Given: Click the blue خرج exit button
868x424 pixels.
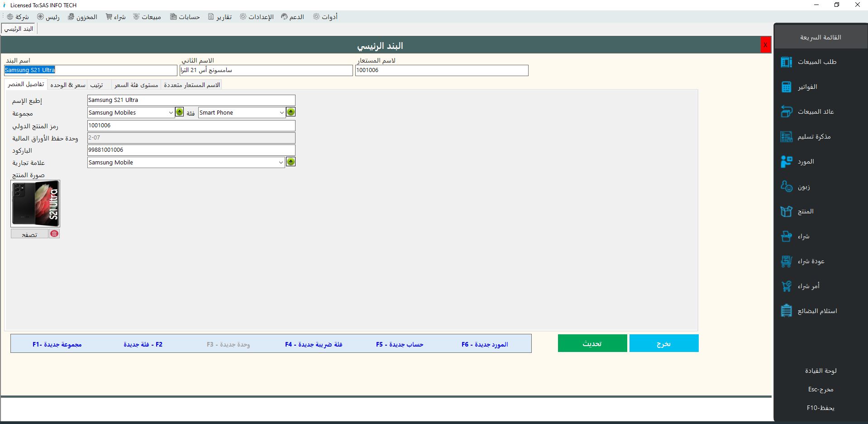Looking at the screenshot, I should pos(664,343).
